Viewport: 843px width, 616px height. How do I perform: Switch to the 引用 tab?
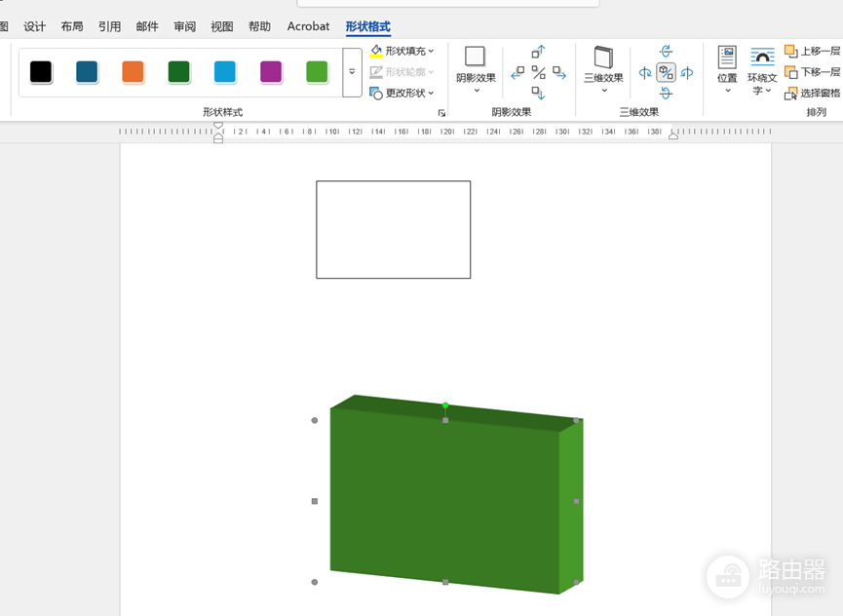click(110, 26)
